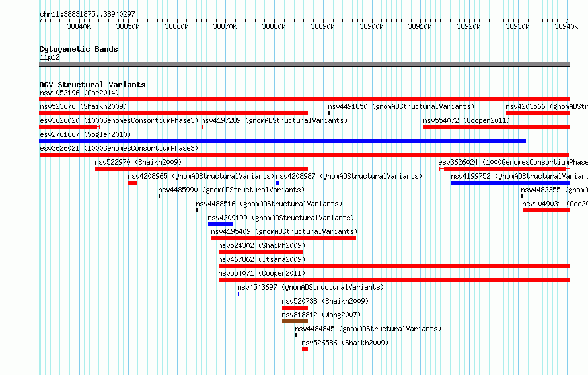588x375 pixels.
Task: Click the 38880k ruler tick label
Action: (274, 26)
